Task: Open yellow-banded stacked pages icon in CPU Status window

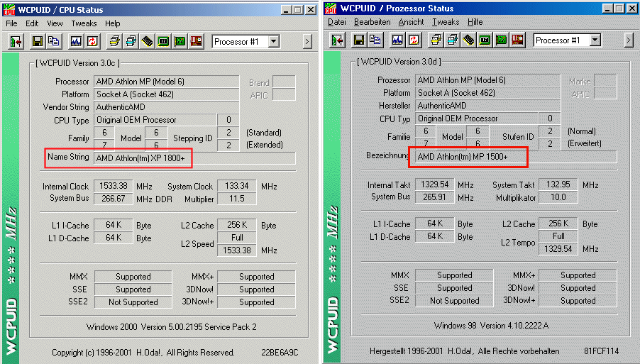Action: pos(115,41)
